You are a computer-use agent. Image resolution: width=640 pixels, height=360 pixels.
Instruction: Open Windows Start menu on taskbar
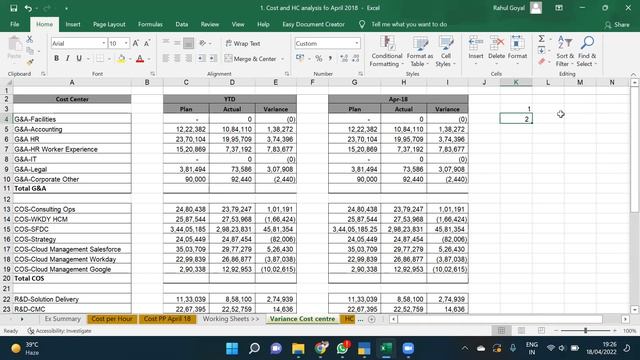pyautogui.click(x=232, y=349)
